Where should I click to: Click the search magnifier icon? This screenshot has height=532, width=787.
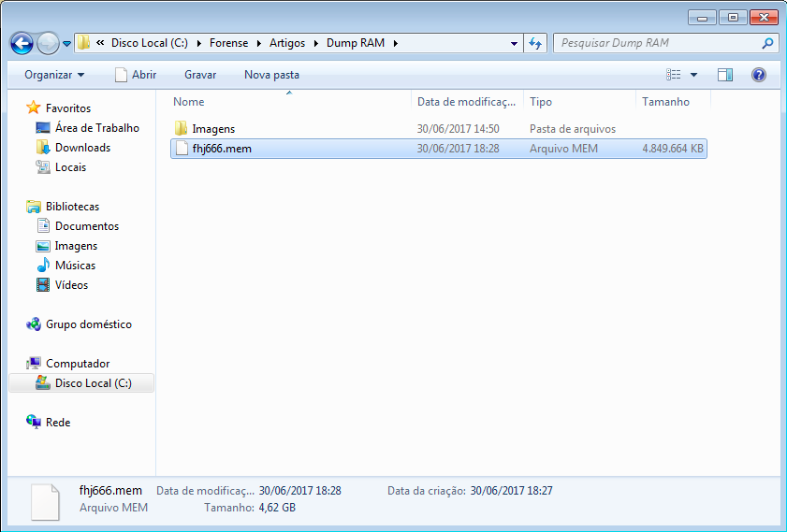coord(767,44)
